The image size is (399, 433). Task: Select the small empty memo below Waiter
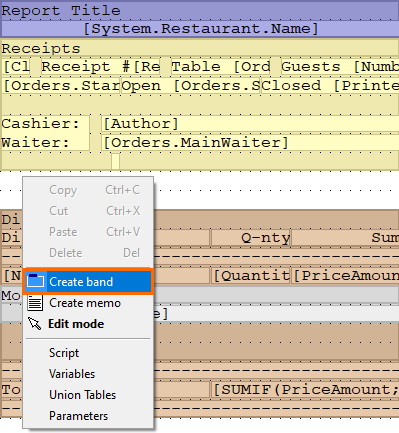click(x=115, y=161)
